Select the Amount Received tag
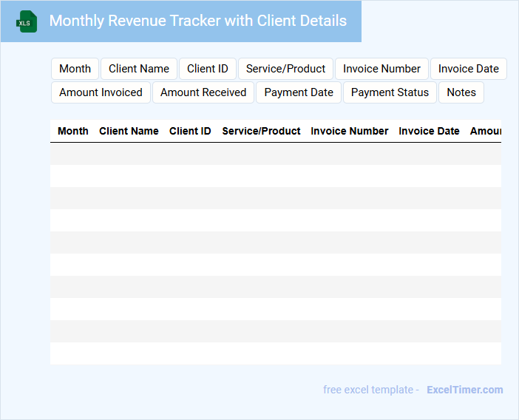Screen dimensions: 519x420 coord(203,92)
